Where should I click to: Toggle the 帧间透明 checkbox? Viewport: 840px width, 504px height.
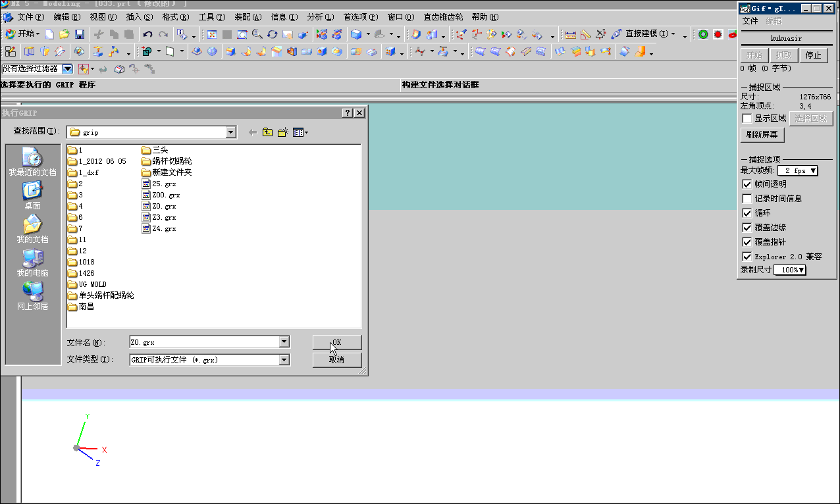[747, 184]
